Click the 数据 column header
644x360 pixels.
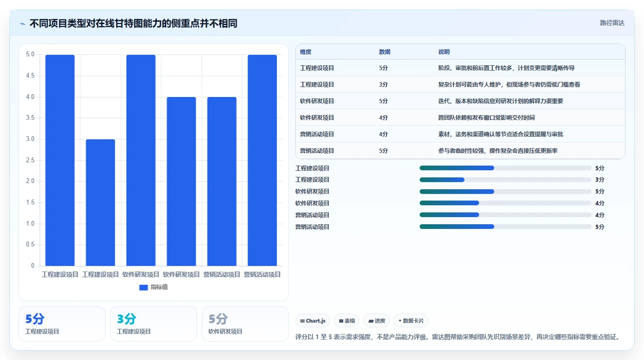[385, 52]
